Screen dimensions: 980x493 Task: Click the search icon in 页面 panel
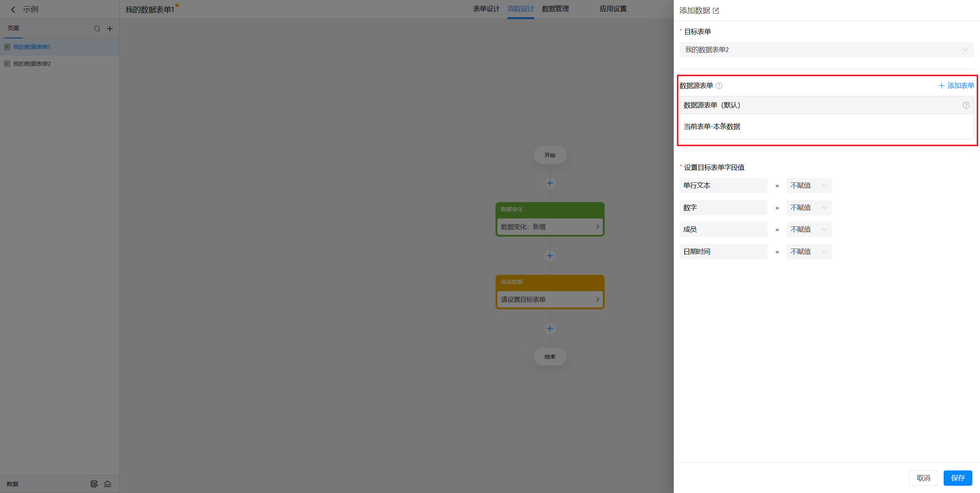97,29
